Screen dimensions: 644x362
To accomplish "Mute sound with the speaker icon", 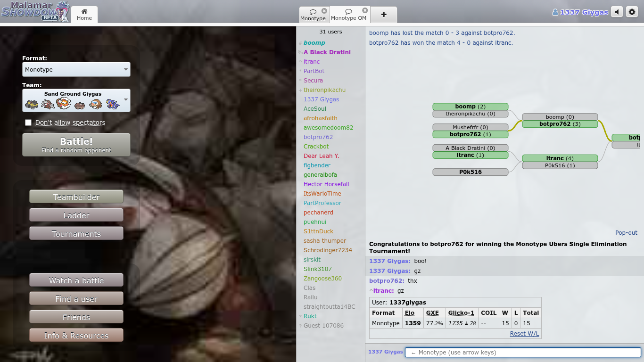I will tap(617, 12).
